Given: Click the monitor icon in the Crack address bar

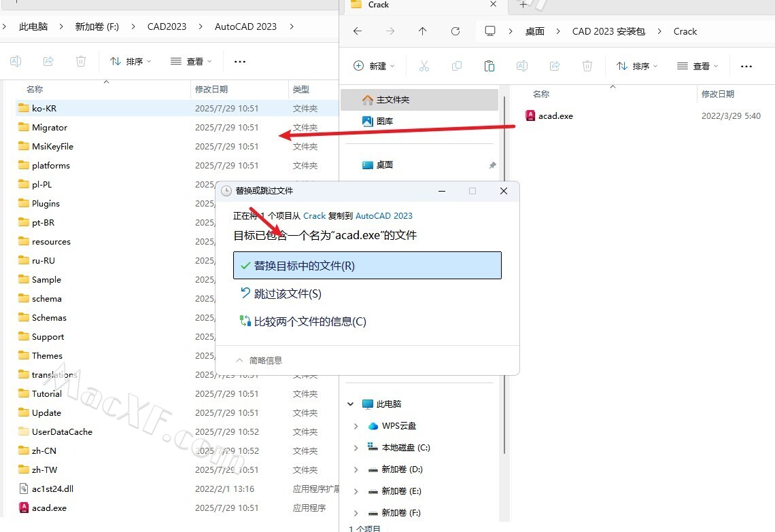Looking at the screenshot, I should click(x=489, y=31).
